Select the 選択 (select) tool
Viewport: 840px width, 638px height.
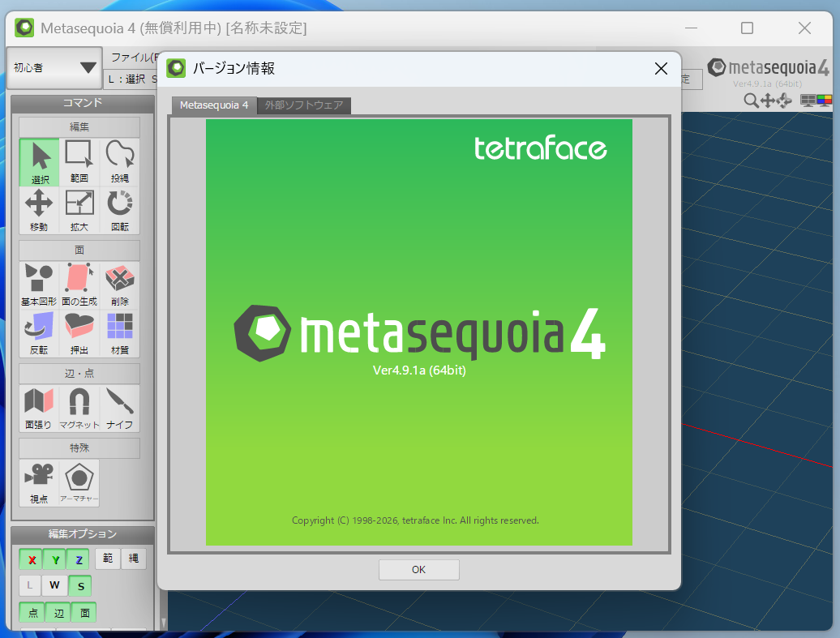[x=39, y=162]
